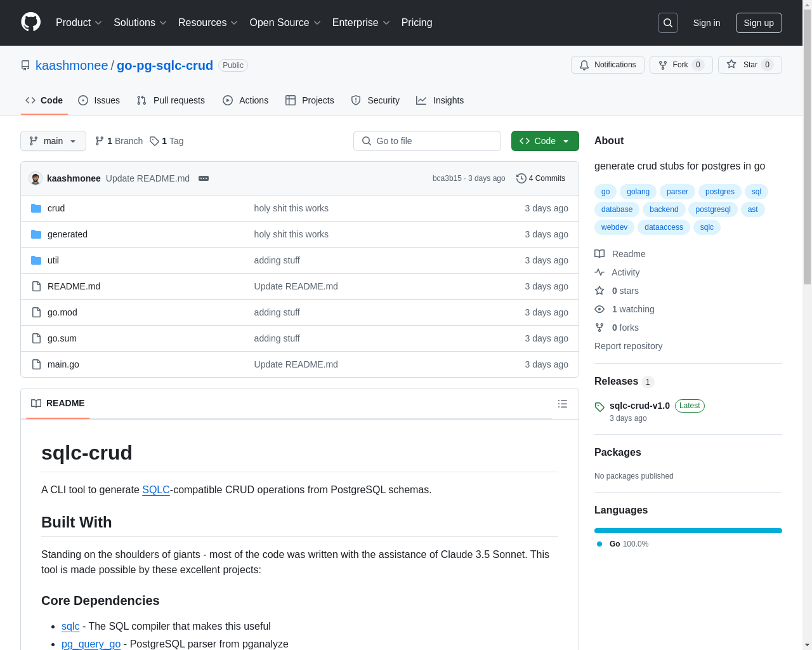
Task: Expand the Resources menu
Action: click(x=208, y=23)
